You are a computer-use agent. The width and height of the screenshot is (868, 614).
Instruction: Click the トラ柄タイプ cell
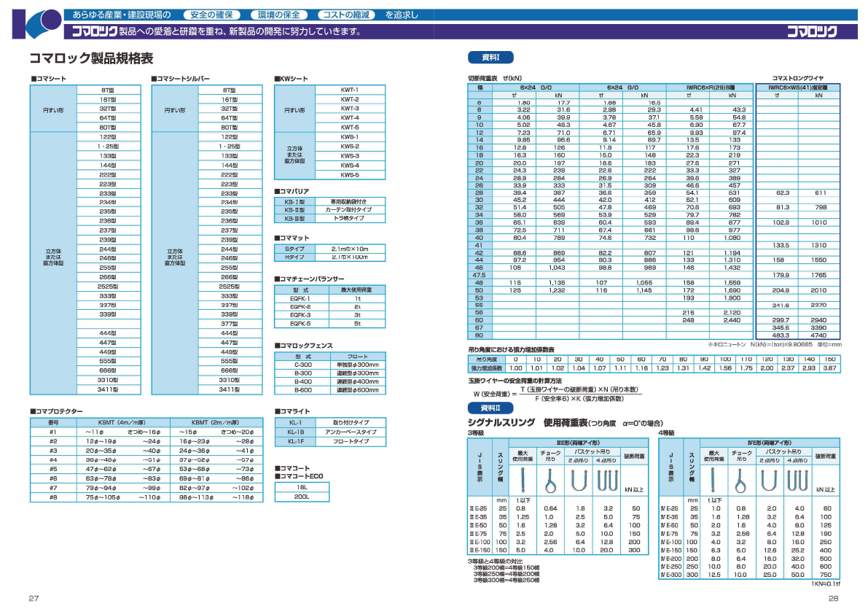(x=350, y=218)
